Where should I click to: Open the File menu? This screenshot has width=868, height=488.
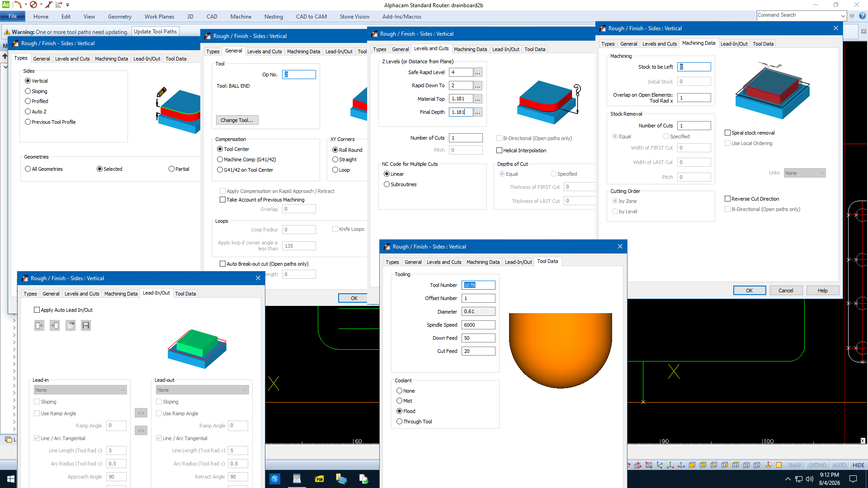13,16
